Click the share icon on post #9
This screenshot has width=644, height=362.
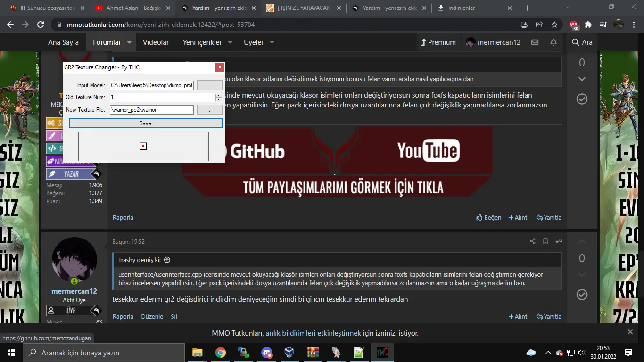pyautogui.click(x=532, y=241)
